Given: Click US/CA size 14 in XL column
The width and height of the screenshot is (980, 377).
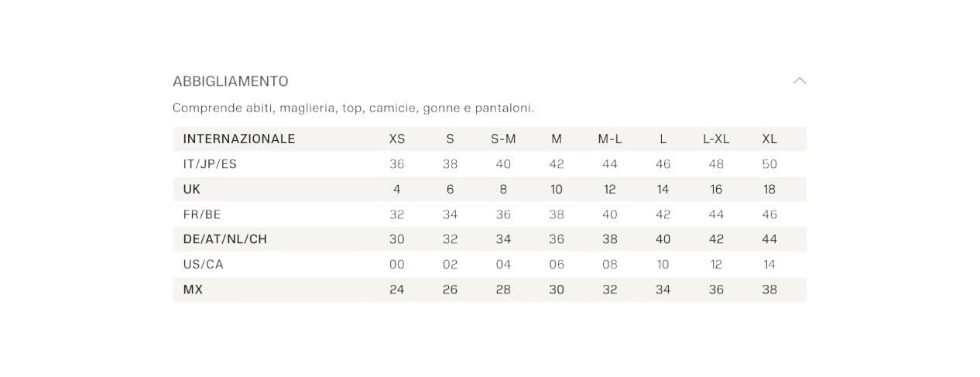Looking at the screenshot, I should [x=769, y=265].
